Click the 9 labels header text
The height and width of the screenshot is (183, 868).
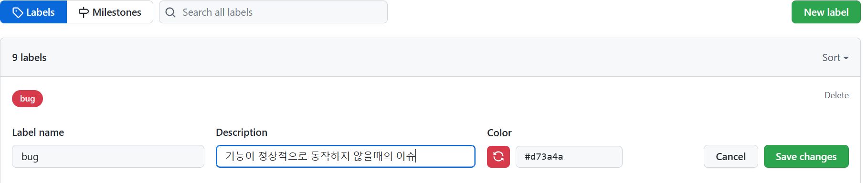30,58
